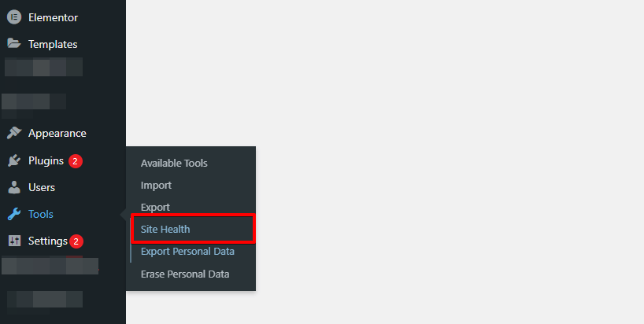
Task: Choose Export in the Tools flyout
Action: 155,208
